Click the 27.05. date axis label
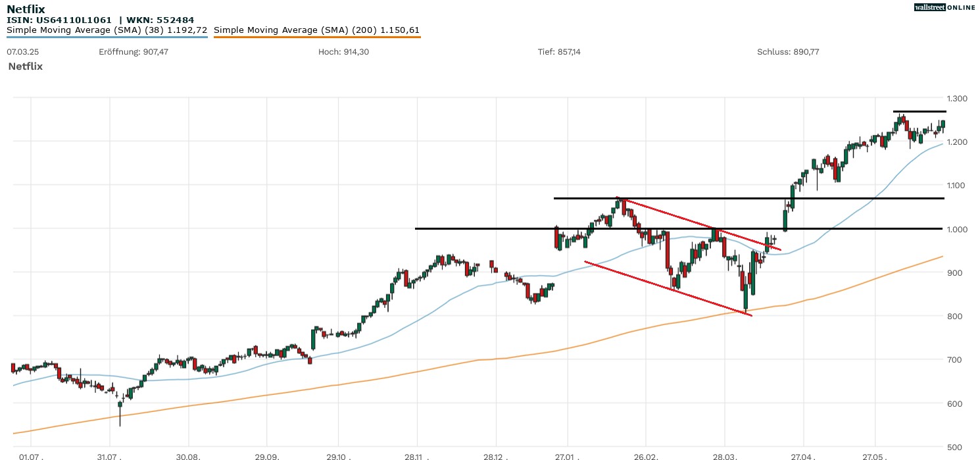This screenshot has width=980, height=460. tap(874, 455)
